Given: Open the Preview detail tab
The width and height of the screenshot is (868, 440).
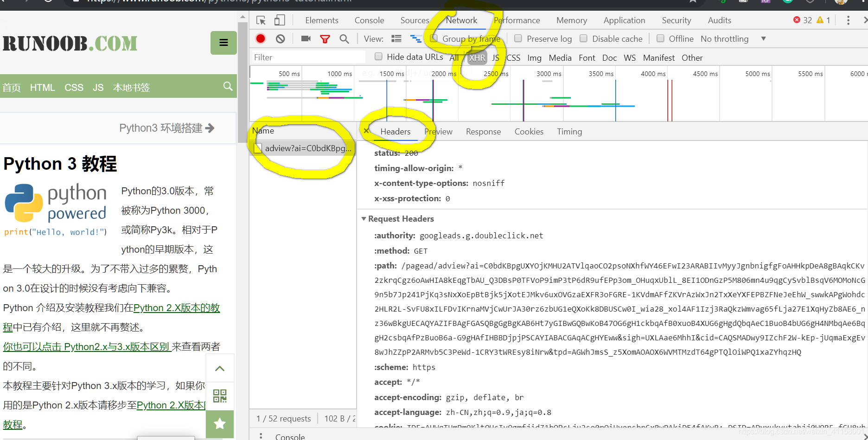Looking at the screenshot, I should 438,132.
